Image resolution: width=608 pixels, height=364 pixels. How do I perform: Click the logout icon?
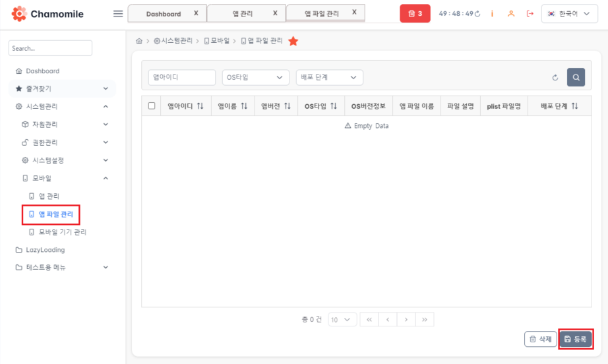point(530,14)
